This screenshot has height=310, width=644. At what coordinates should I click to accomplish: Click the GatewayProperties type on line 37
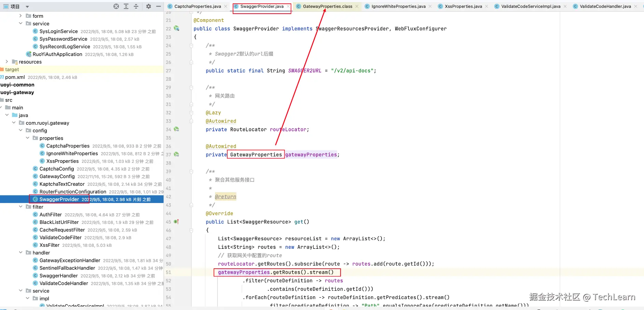tap(256, 154)
